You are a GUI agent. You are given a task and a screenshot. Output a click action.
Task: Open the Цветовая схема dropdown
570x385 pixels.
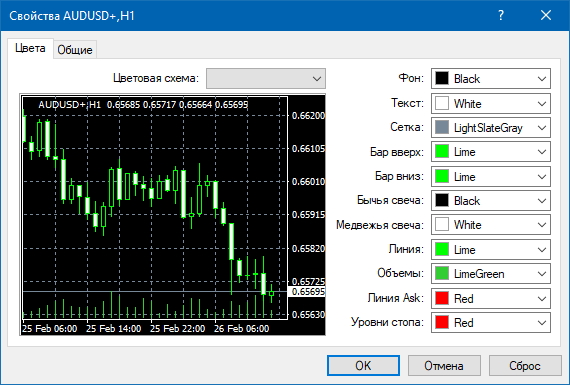tap(266, 79)
